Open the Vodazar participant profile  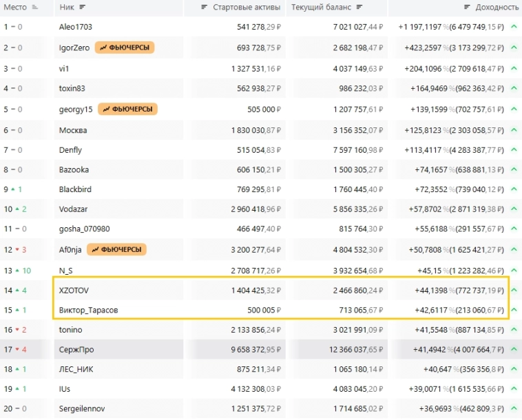74,209
